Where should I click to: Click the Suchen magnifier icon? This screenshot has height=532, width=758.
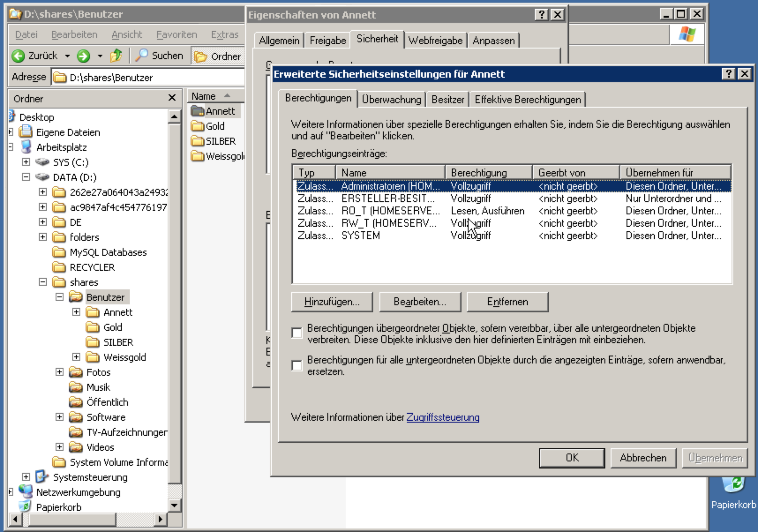click(x=142, y=56)
